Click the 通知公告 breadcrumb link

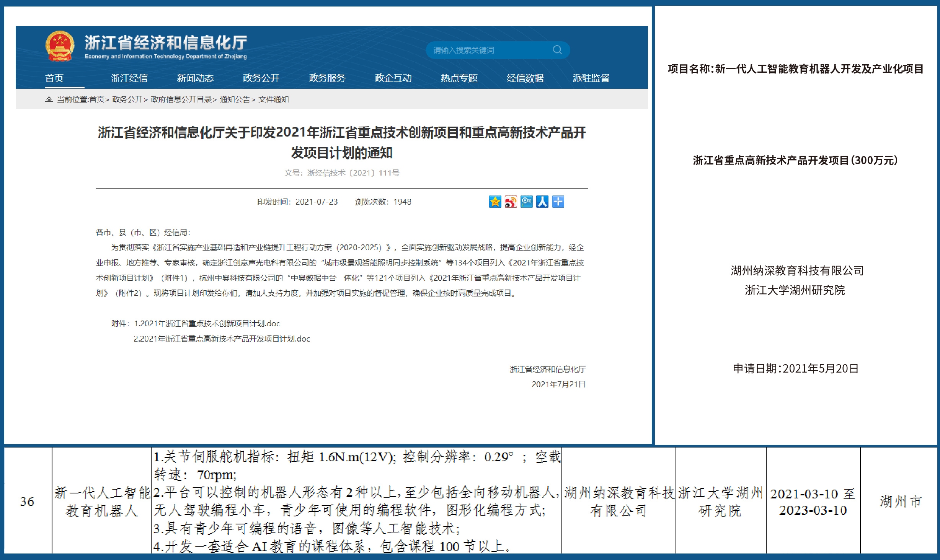(x=235, y=99)
